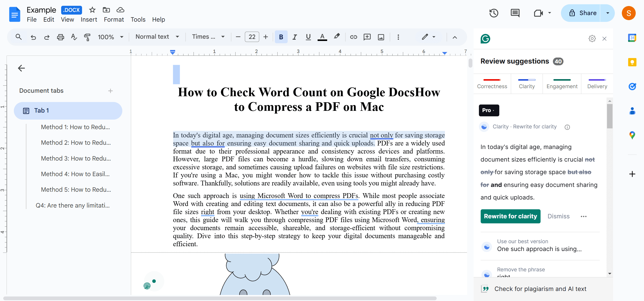Insert a link
644x301 pixels.
point(353,37)
